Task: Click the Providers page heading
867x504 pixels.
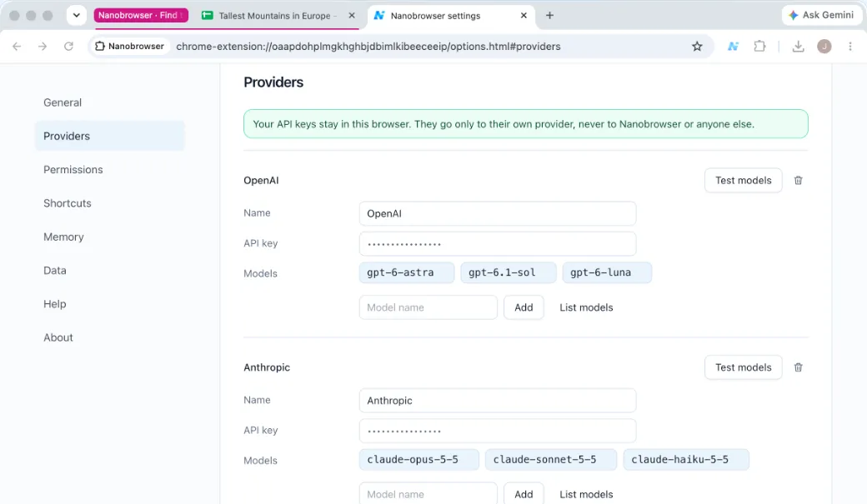Action: tap(273, 82)
